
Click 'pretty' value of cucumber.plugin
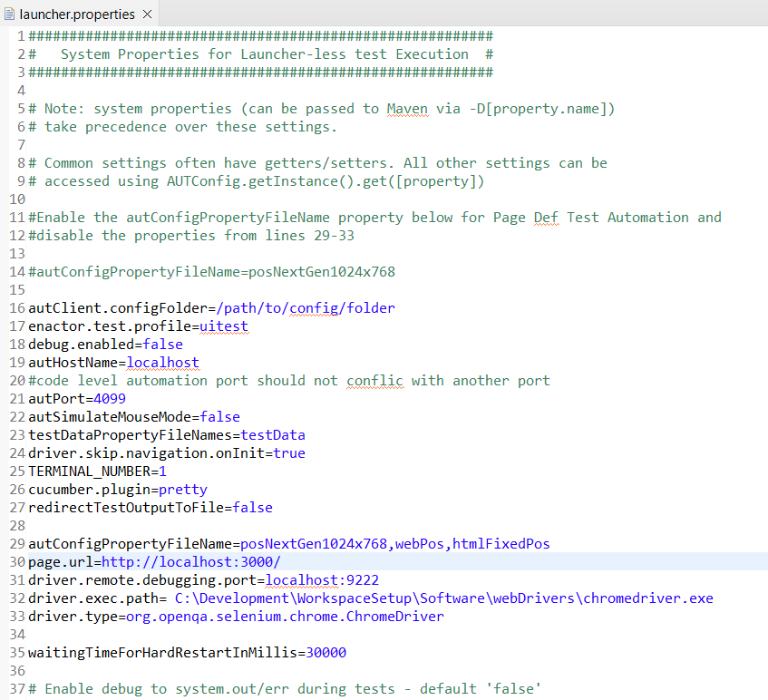(x=183, y=490)
